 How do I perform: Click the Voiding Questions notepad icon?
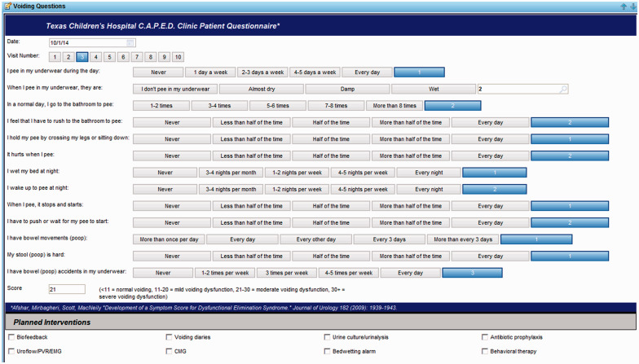click(8, 7)
